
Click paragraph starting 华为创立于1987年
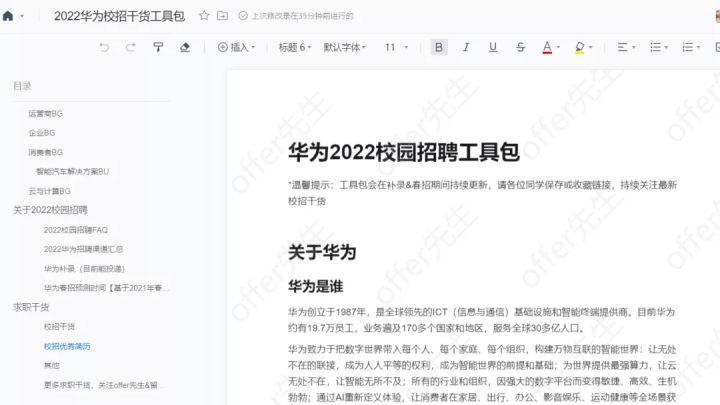coord(482,320)
